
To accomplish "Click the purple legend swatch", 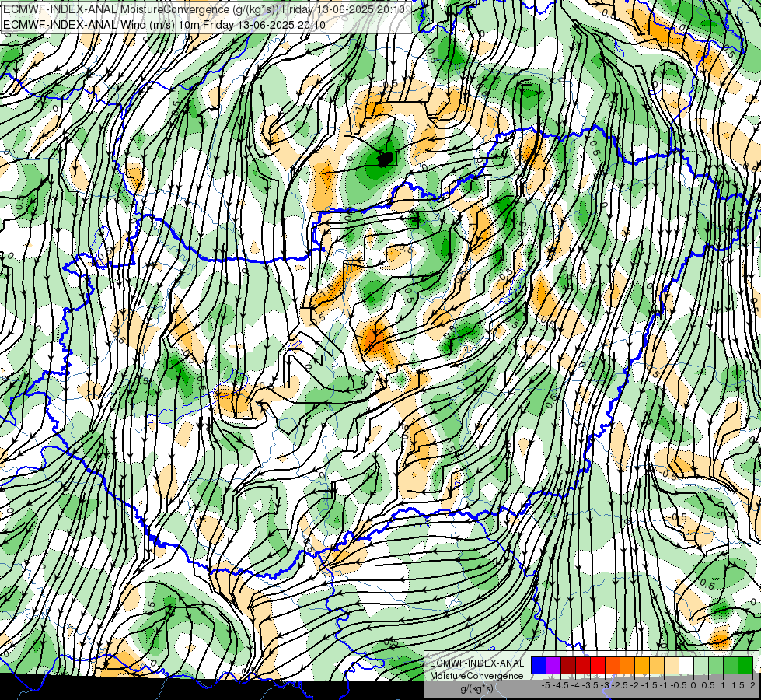I will (553, 666).
